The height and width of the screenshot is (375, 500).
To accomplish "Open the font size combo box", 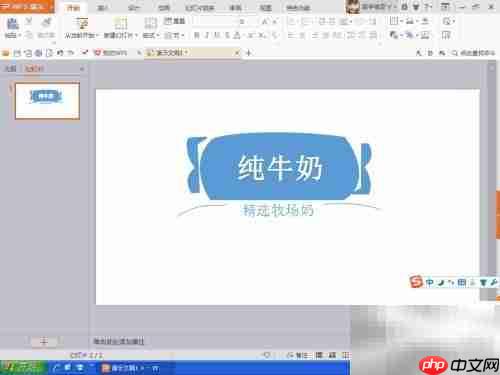I will pos(244,22).
